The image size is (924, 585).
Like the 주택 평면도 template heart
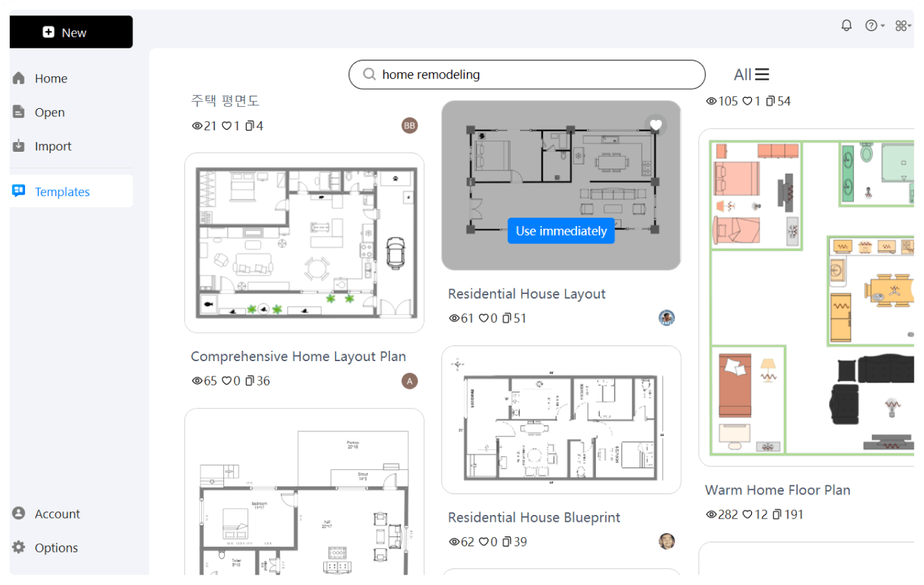[x=226, y=126]
